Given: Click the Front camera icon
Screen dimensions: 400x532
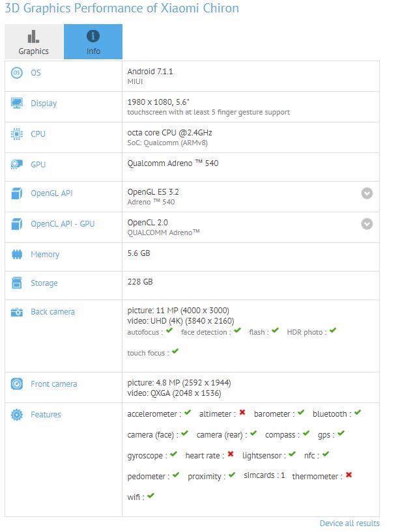Looking at the screenshot, I should [17, 384].
